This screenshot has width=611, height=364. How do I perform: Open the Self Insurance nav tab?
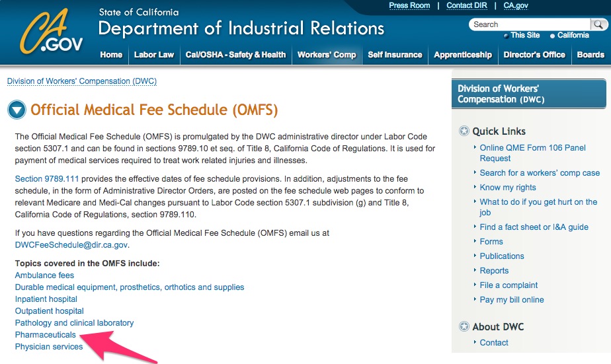click(395, 55)
